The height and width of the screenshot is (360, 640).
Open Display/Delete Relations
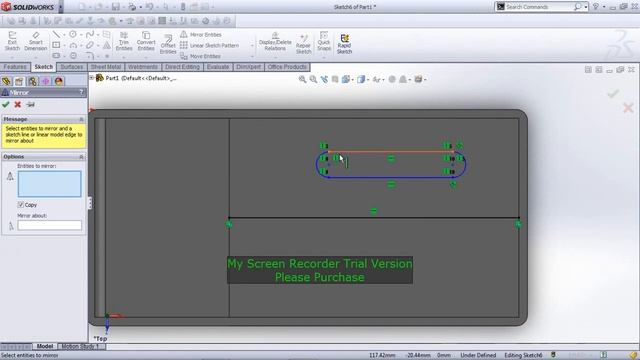275,41
